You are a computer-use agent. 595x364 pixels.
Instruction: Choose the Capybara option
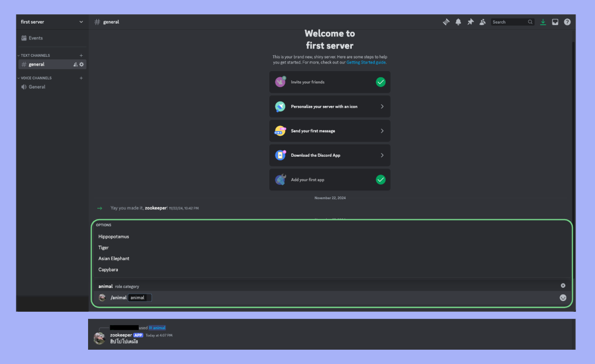[108, 269]
